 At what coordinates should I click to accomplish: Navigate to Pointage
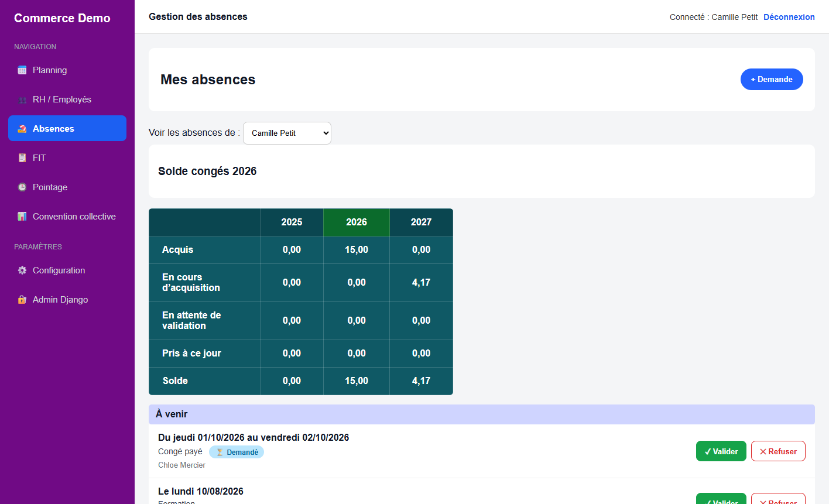point(67,187)
